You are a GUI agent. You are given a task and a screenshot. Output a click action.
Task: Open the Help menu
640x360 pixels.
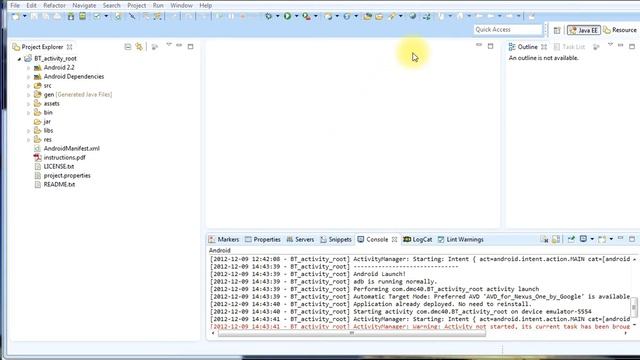pyautogui.click(x=205, y=5)
